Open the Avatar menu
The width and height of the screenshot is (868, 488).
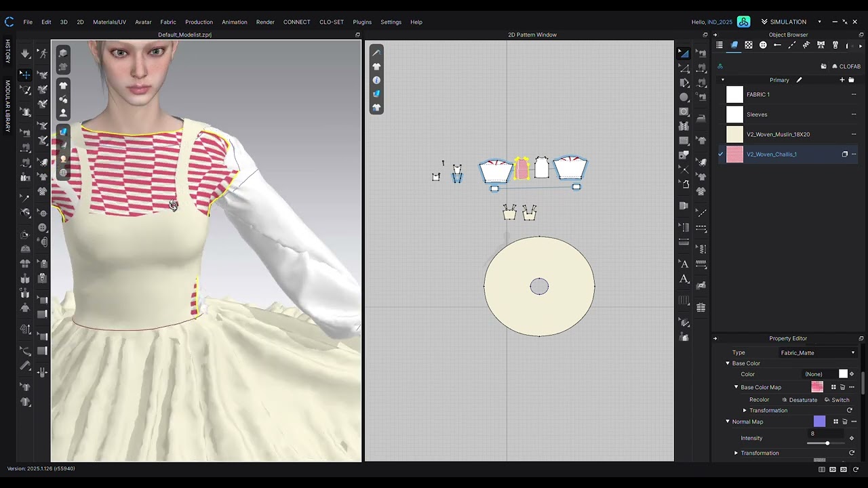tap(143, 22)
